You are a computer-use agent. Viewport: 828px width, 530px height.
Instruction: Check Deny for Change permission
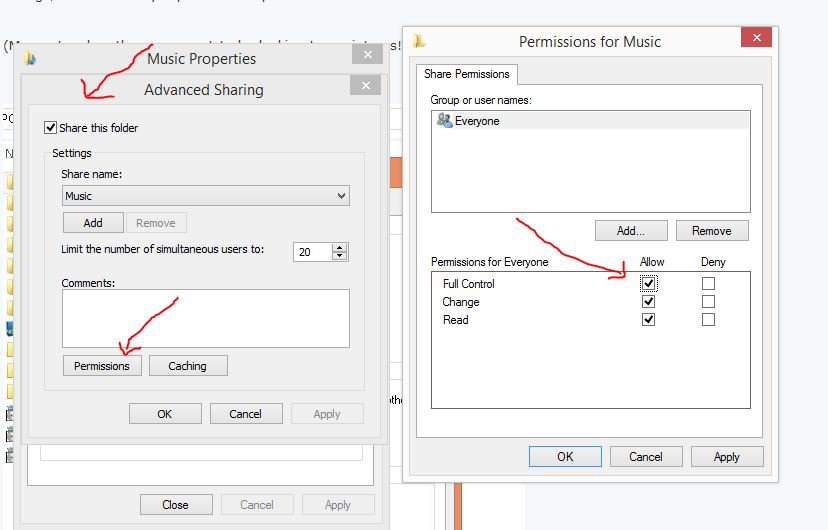click(x=708, y=302)
